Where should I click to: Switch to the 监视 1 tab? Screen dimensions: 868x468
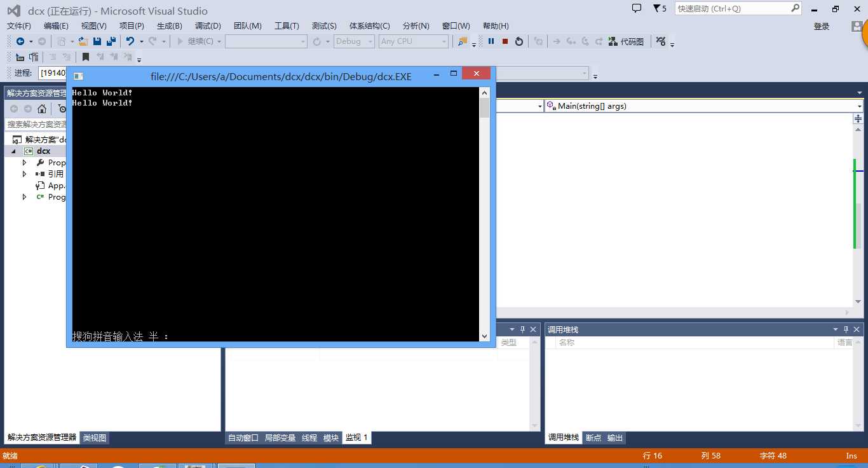(356, 437)
